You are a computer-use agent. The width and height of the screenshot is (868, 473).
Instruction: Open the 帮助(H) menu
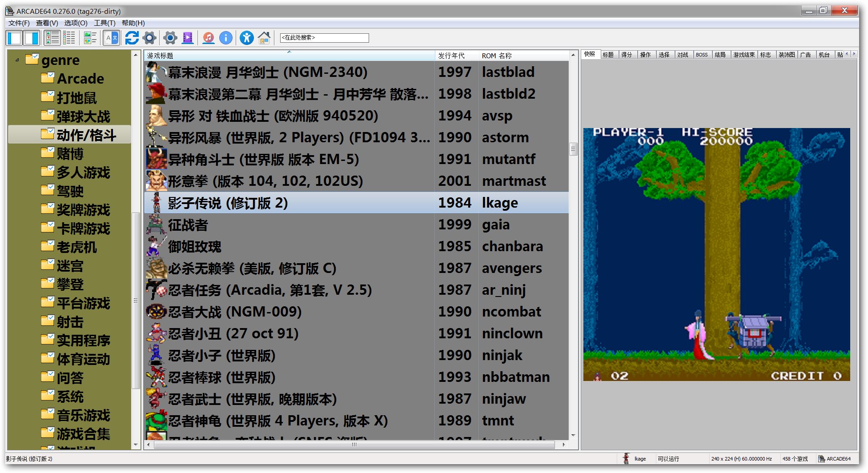point(133,23)
